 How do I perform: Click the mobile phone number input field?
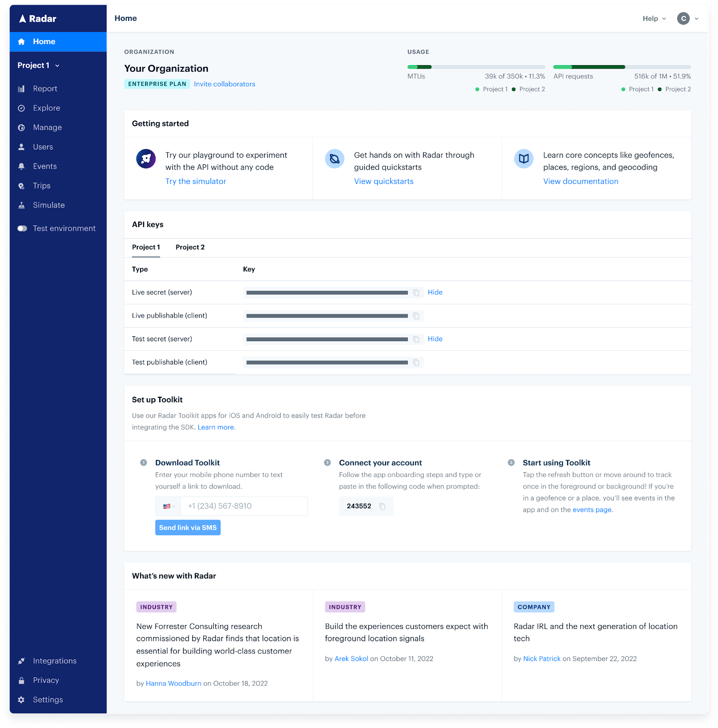click(x=244, y=506)
